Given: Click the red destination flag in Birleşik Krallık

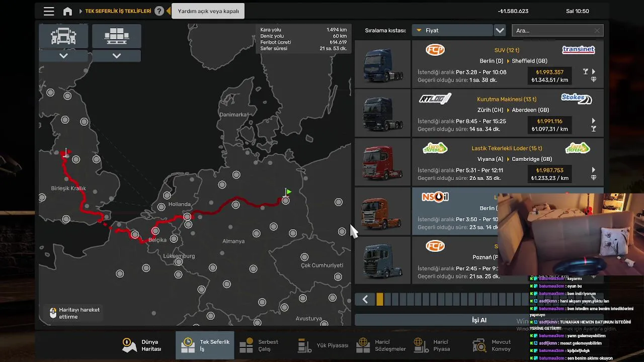Looking at the screenshot, I should [x=66, y=152].
